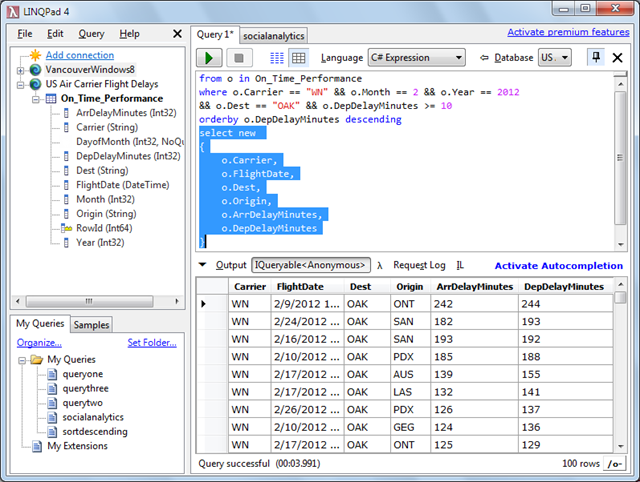Expand the VancouverWindows8 connection node
The height and width of the screenshot is (482, 640).
(x=20, y=70)
